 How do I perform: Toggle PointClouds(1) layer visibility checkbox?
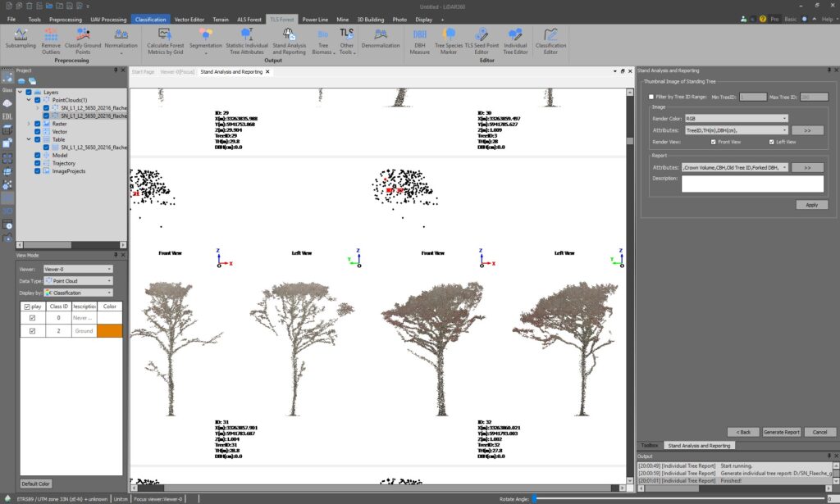point(38,100)
